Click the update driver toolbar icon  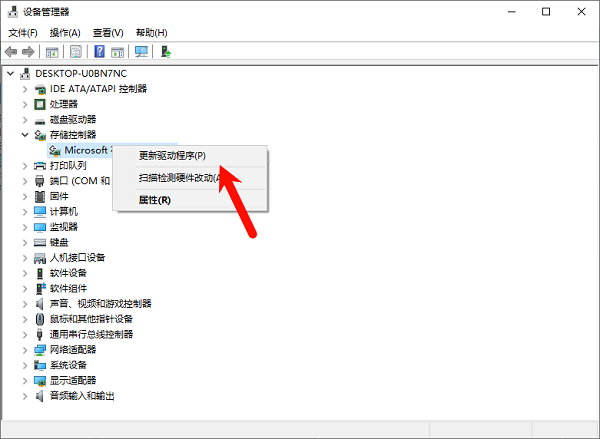point(165,52)
